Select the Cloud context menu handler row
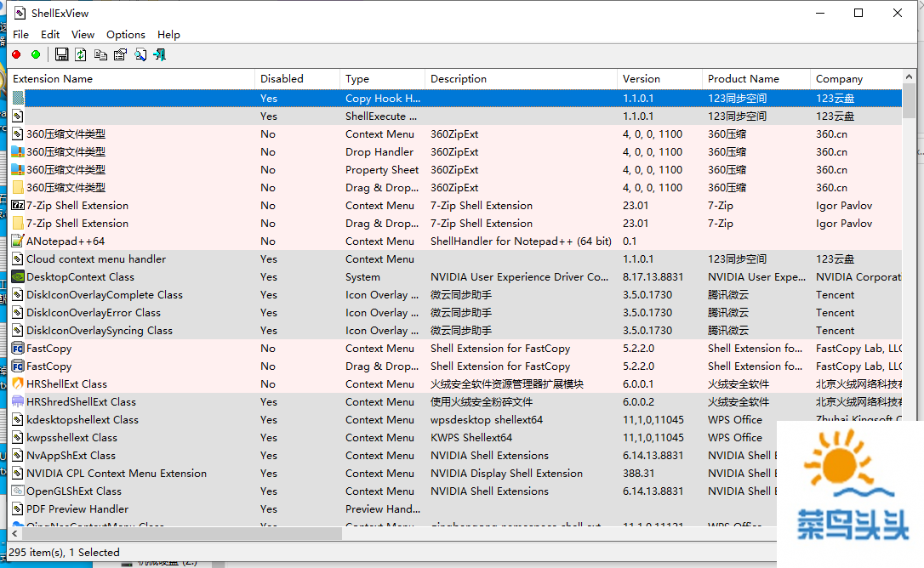This screenshot has width=924, height=568. 455,259
